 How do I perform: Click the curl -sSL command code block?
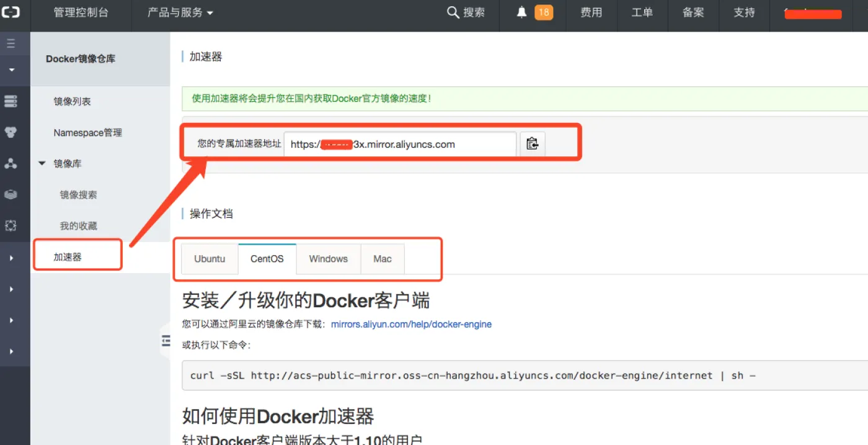(525, 375)
